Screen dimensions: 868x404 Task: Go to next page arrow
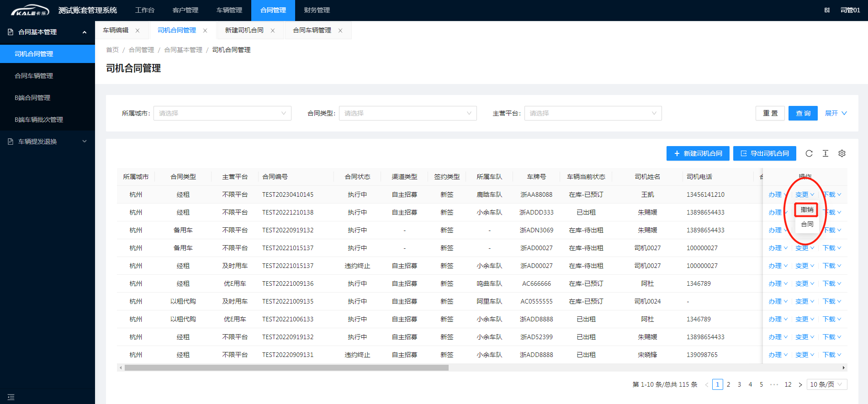pos(800,385)
